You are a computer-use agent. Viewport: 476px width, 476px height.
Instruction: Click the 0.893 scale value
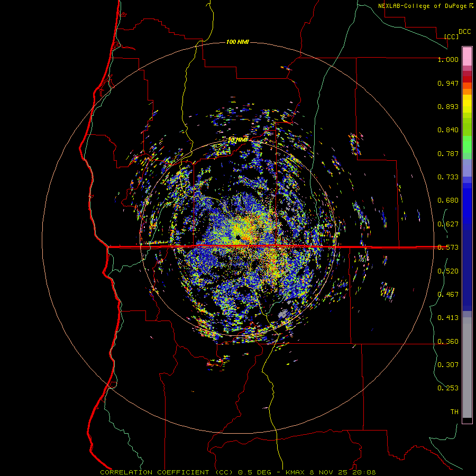coord(448,106)
